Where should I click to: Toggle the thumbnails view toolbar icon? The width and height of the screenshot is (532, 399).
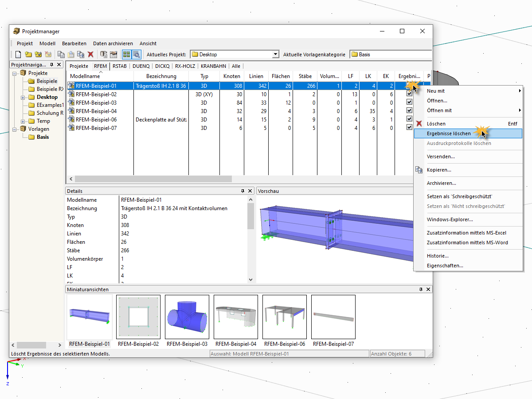[127, 55]
